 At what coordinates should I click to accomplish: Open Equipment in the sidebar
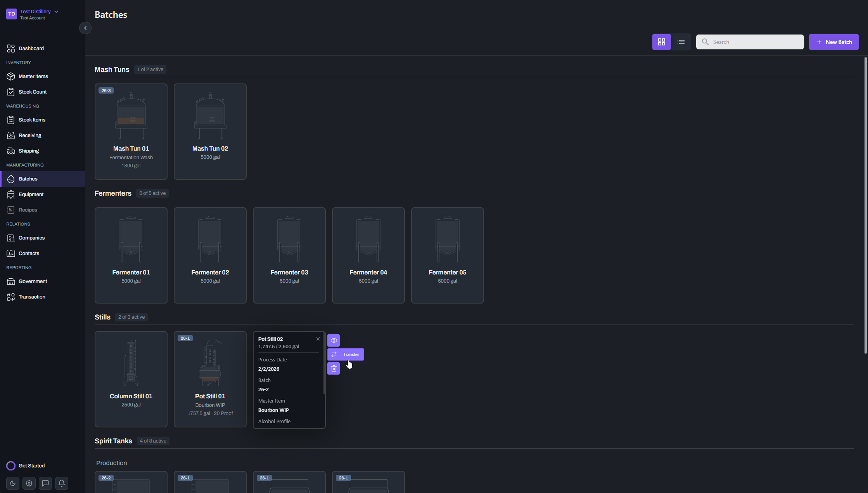click(31, 194)
